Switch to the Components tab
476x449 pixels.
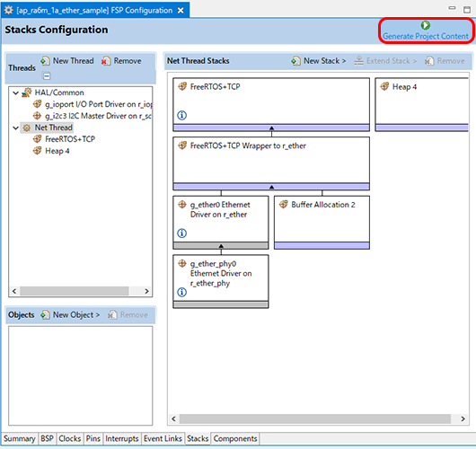coord(235,439)
